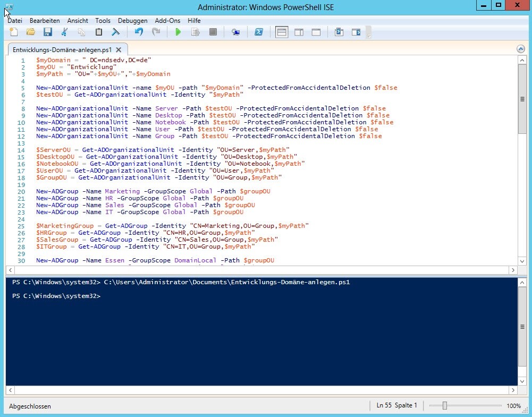Open the Add-Ons menu

167,21
